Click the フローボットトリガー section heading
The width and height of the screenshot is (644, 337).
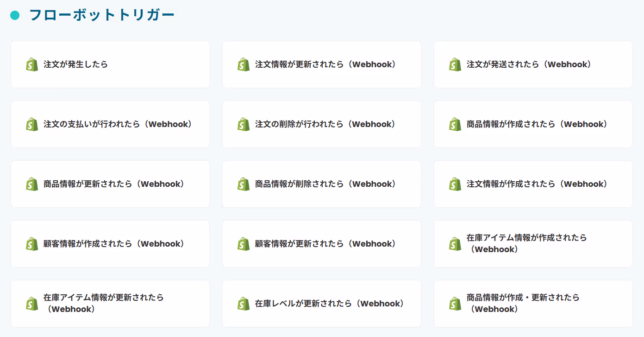102,15
